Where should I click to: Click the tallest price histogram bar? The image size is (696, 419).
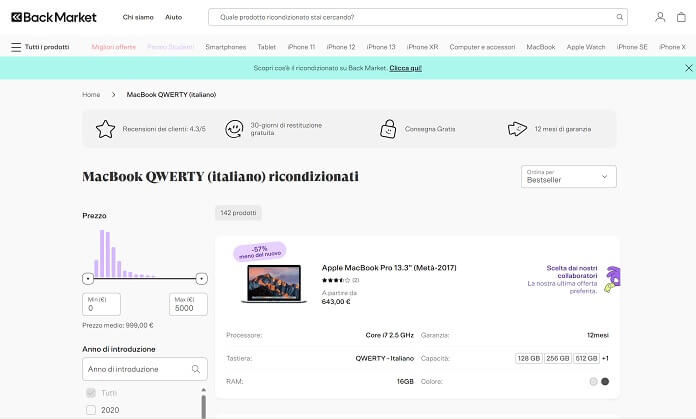(x=102, y=253)
